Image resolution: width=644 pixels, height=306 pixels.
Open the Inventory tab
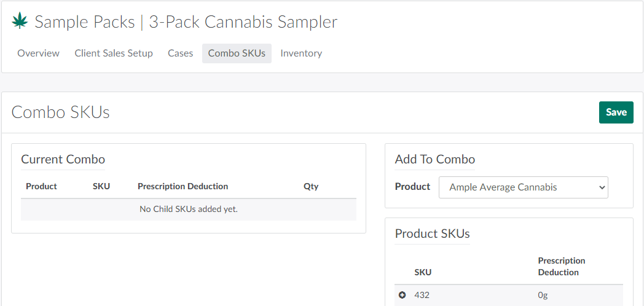click(301, 53)
